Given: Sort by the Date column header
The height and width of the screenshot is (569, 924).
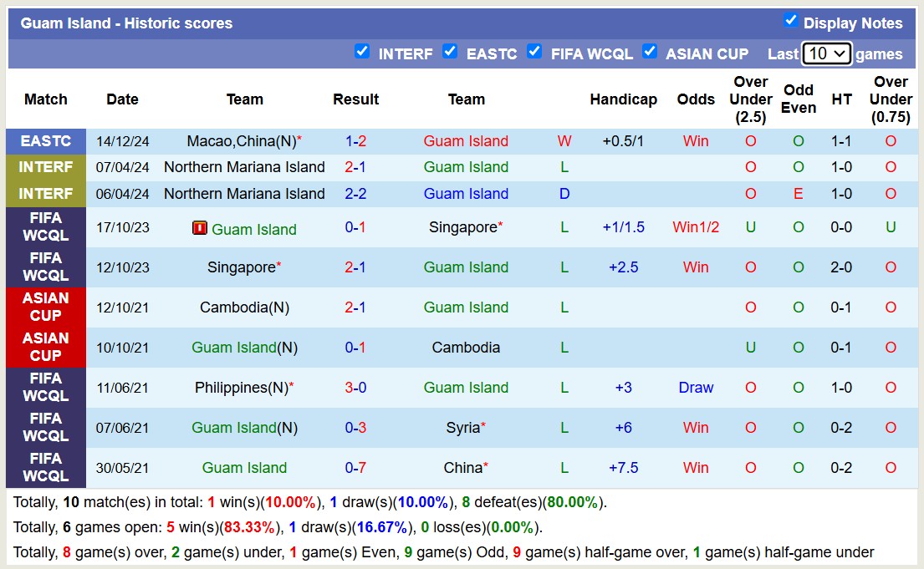Looking at the screenshot, I should click(122, 99).
